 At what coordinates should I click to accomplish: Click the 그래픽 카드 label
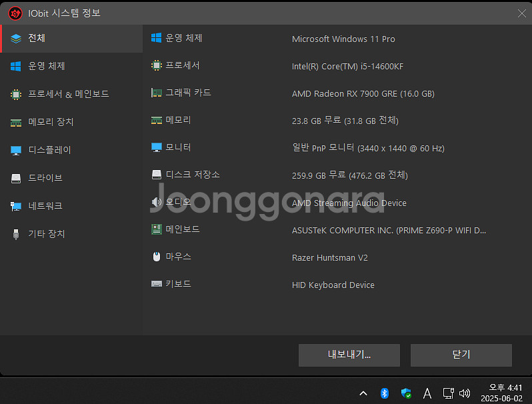[x=188, y=93]
